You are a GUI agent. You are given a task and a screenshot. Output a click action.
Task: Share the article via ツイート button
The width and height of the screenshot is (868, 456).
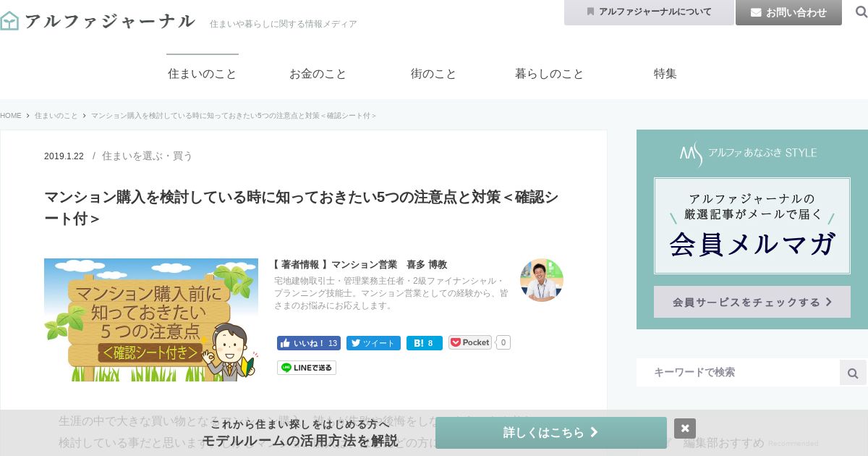373,343
